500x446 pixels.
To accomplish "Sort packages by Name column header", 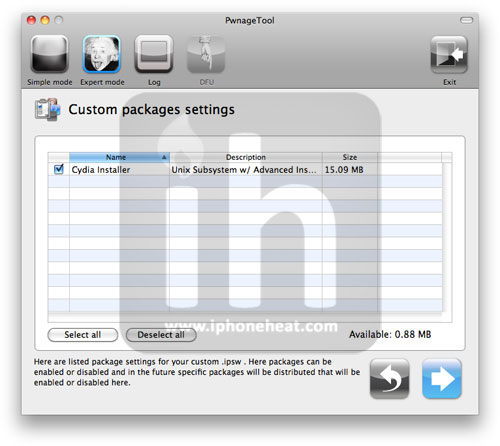I will (119, 157).
